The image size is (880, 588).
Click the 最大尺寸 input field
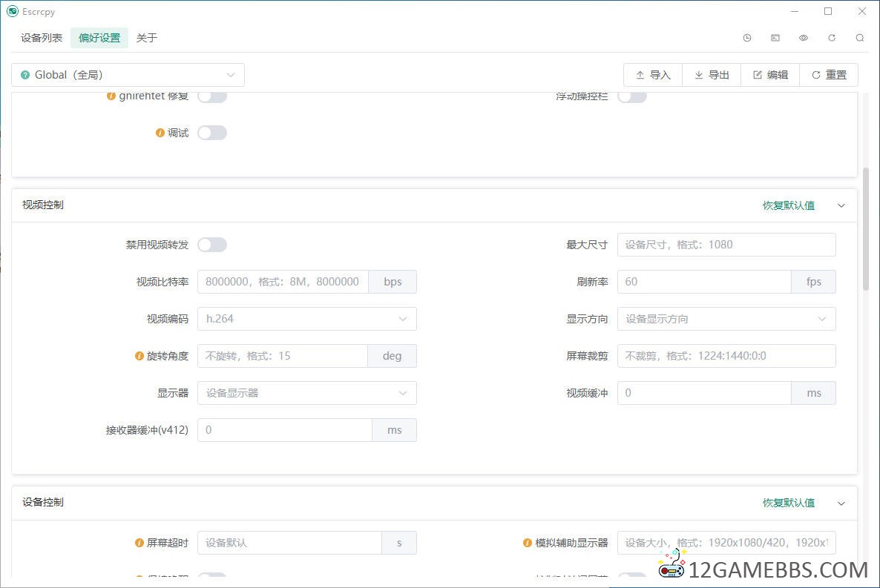[727, 245]
